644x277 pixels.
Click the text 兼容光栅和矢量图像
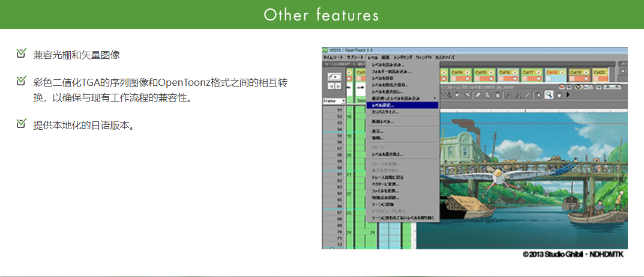76,55
